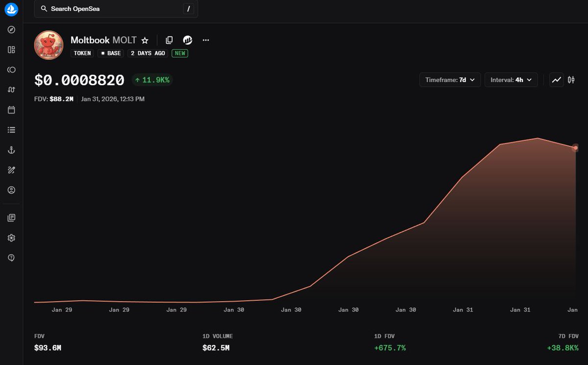Open the Timeframe 7d dropdown
Viewport: 588px width, 365px height.
point(450,80)
